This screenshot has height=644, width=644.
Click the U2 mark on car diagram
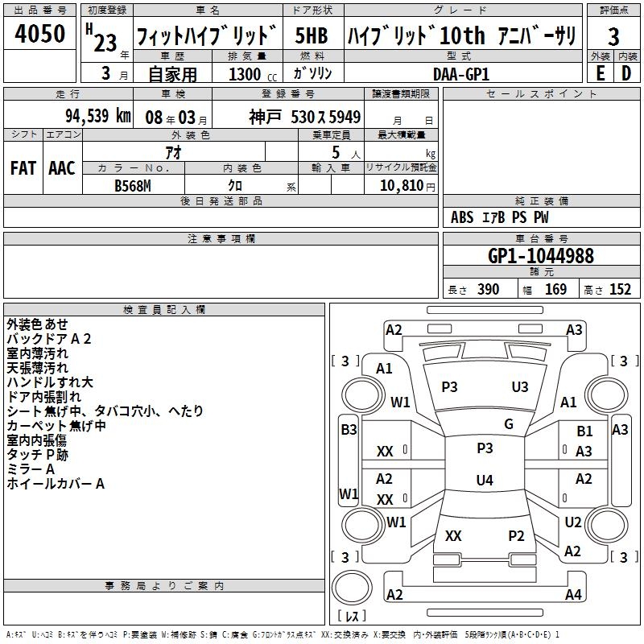point(573,522)
